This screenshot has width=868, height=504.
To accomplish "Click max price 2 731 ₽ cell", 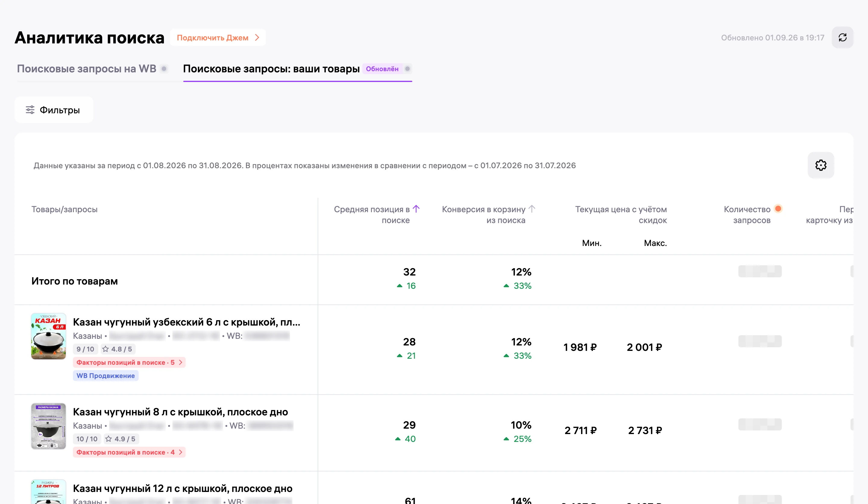I will tap(645, 431).
